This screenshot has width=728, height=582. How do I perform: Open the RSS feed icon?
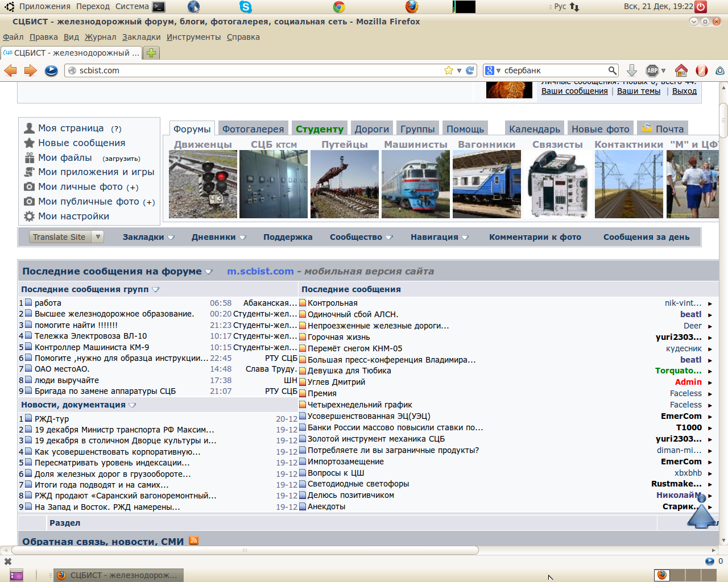194,541
